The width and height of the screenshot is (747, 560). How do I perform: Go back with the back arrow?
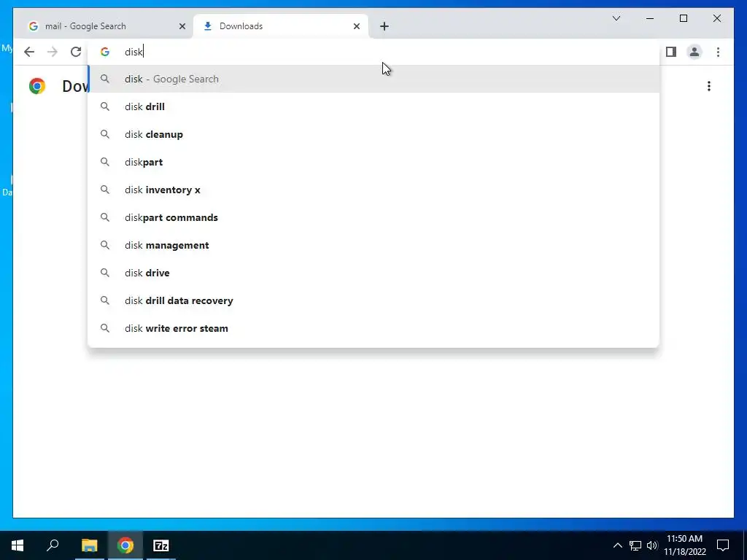click(29, 52)
